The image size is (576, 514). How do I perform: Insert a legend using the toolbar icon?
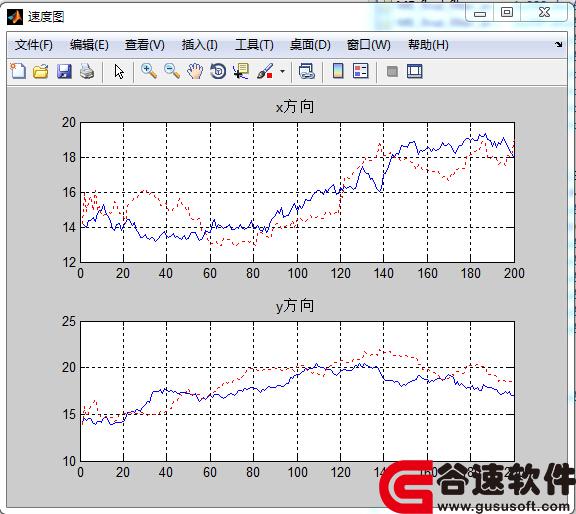coord(360,71)
